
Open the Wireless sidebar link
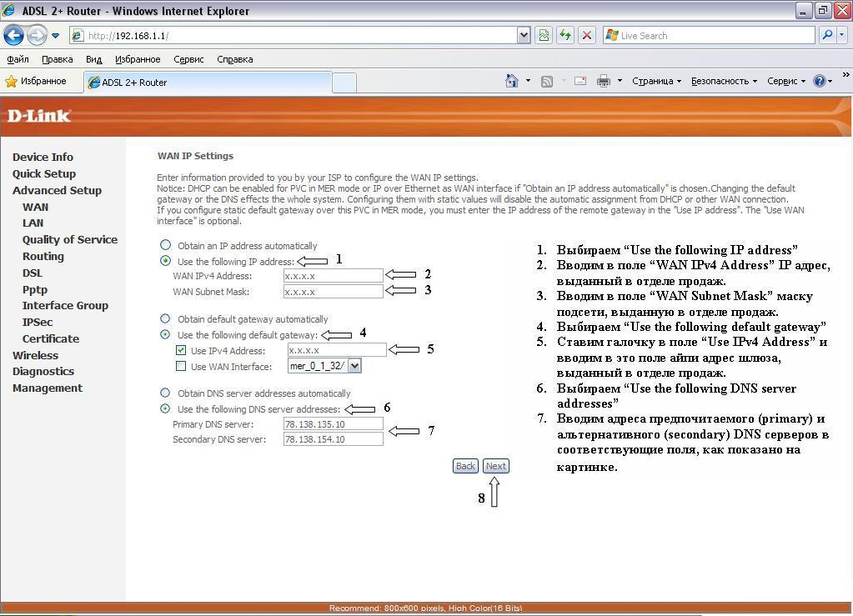(x=35, y=356)
